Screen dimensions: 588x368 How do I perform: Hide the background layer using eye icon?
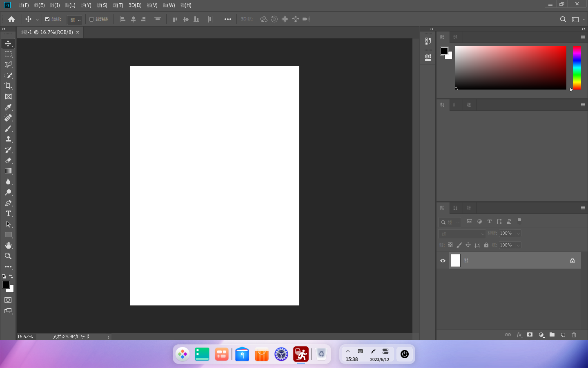[443, 260]
